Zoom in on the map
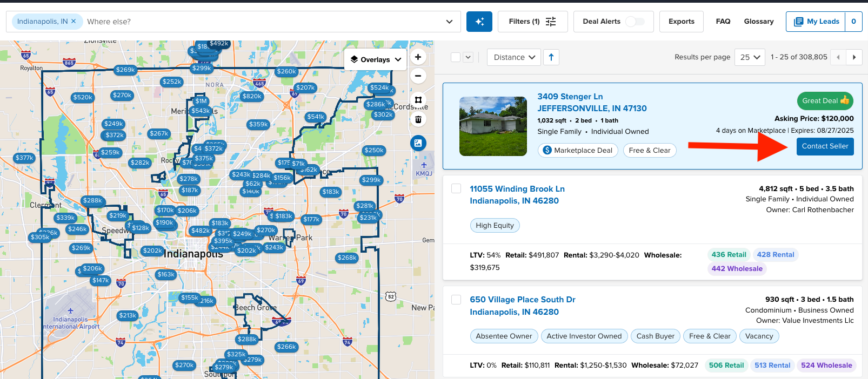 (418, 57)
